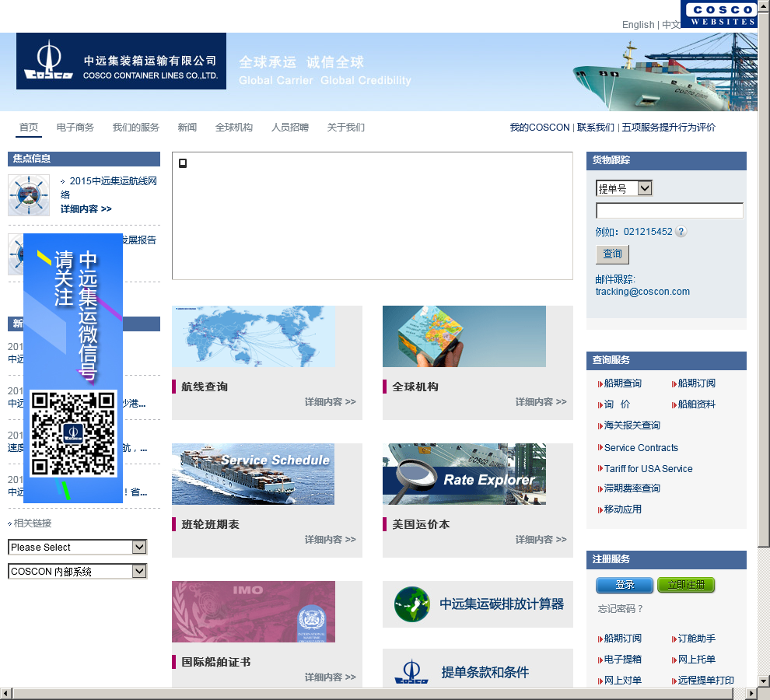
Task: Open 提单条款和条件 link
Action: tap(485, 672)
